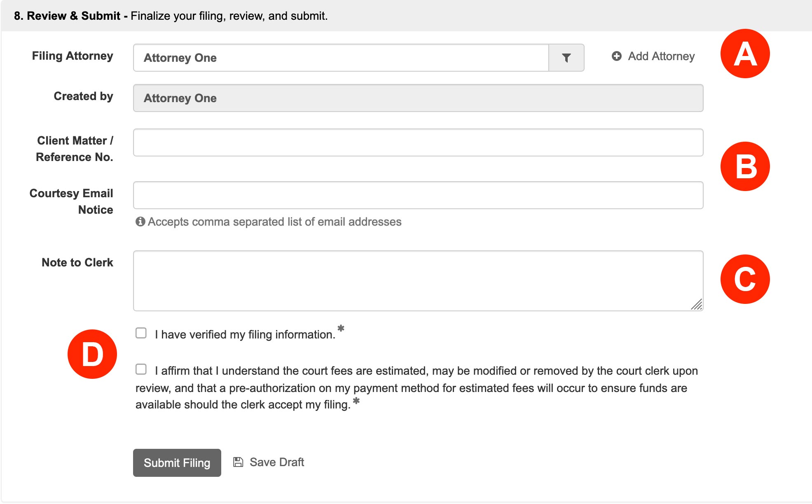Click the info icon under Courtesy Email

pos(140,222)
